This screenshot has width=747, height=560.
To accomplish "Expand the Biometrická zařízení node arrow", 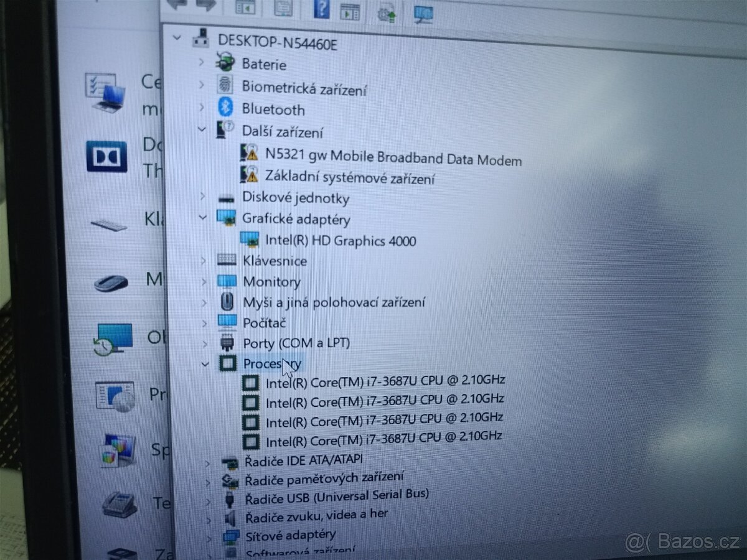I will (x=201, y=85).
